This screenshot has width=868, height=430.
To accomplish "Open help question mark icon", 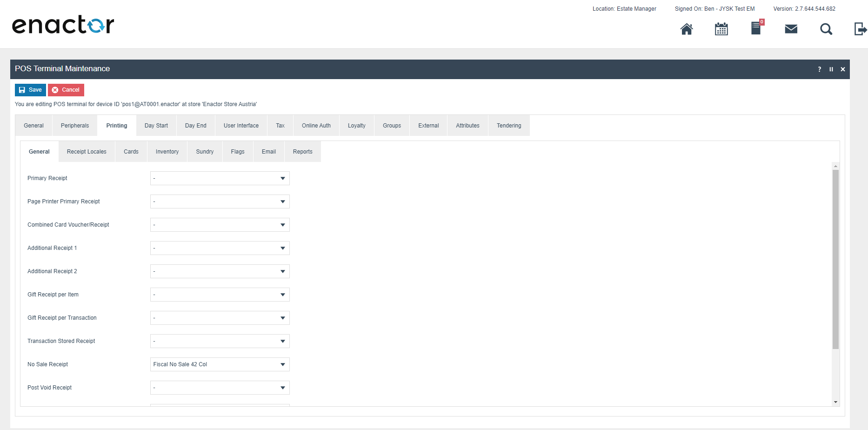I will 819,69.
